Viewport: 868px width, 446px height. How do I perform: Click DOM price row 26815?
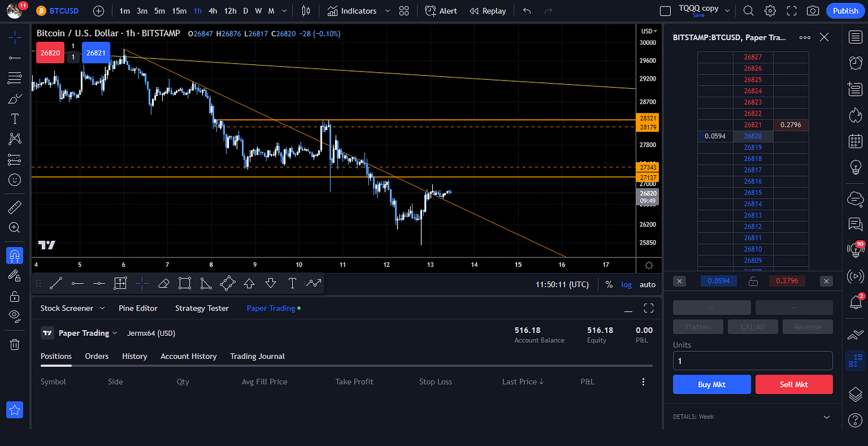pos(753,193)
